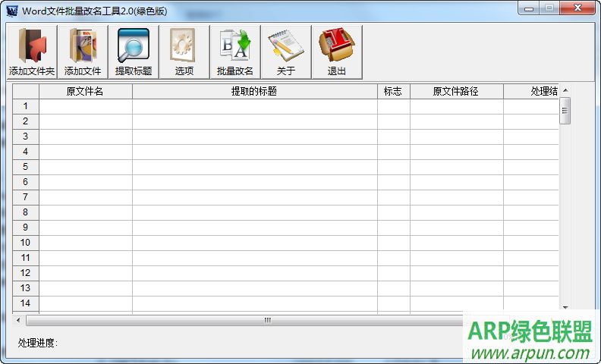Minimize the window
Image resolution: width=601 pixels, height=364 pixels.
point(529,8)
